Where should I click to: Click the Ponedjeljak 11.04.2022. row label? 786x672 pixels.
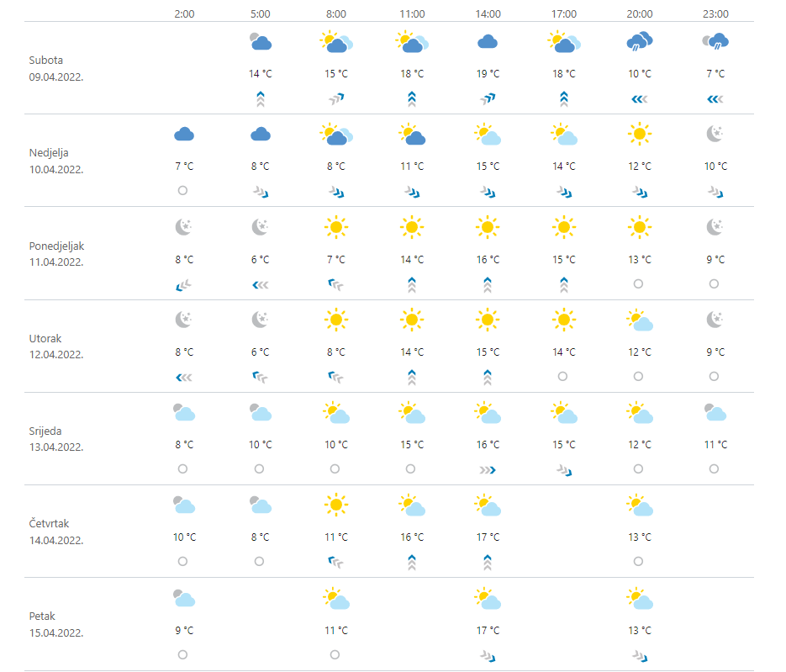[x=55, y=254]
